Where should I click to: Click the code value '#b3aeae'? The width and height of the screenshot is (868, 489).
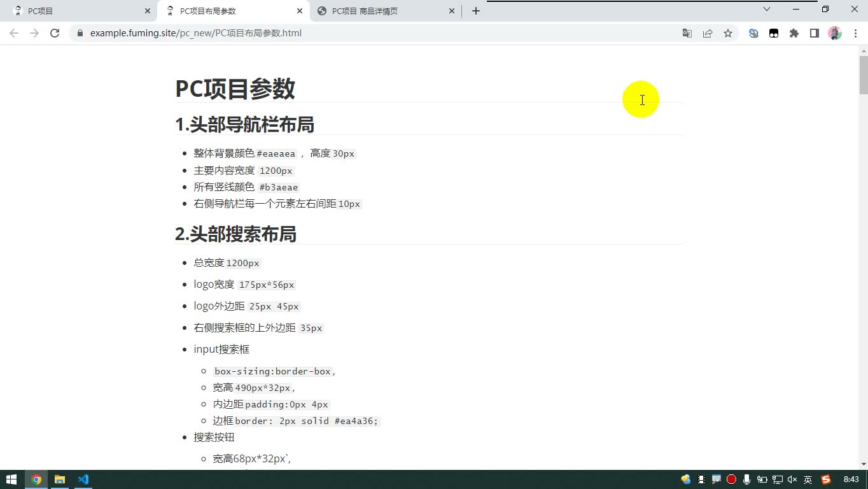point(279,187)
